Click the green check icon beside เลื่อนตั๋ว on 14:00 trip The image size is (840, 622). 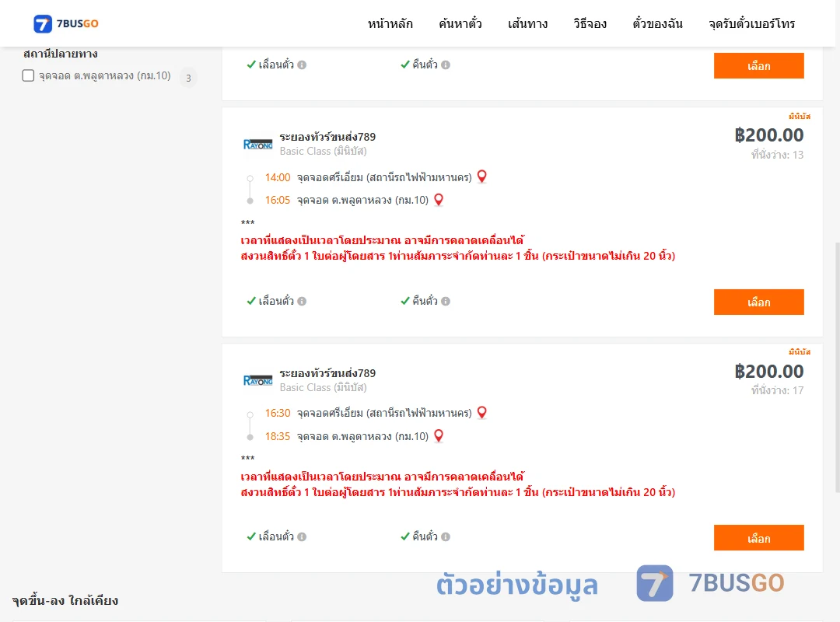click(251, 301)
